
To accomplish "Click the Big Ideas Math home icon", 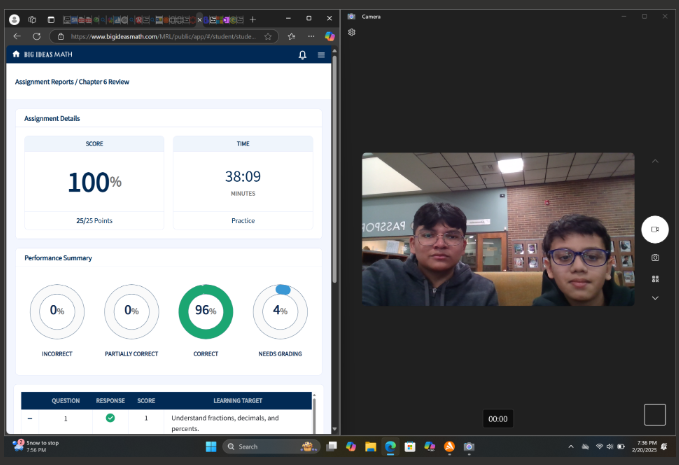I will click(16, 54).
